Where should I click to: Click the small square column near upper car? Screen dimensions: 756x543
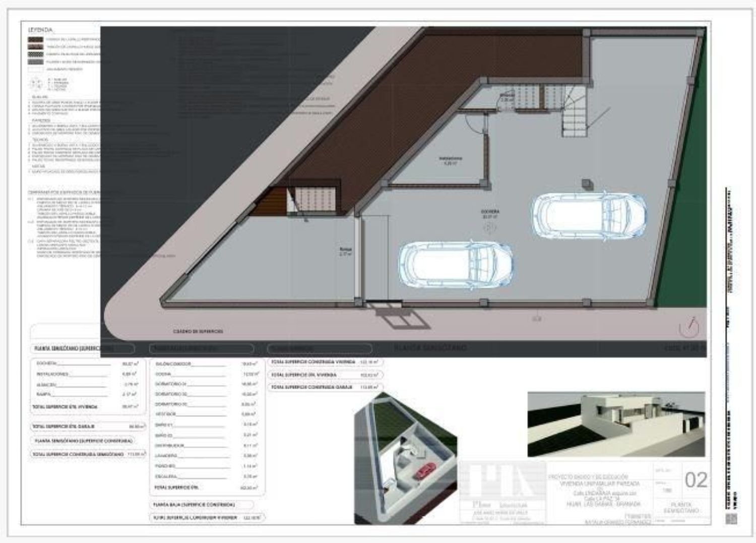click(x=586, y=184)
